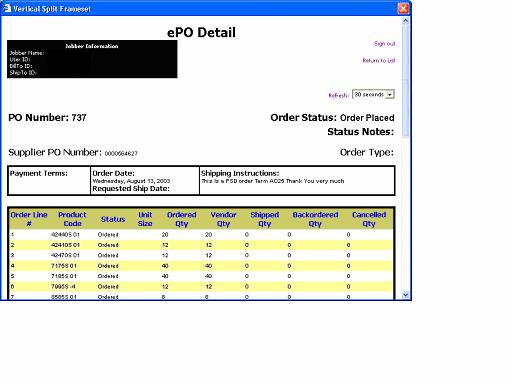Image resolution: width=512 pixels, height=384 pixels.
Task: Click order line number 4 cell
Action: click(x=12, y=266)
